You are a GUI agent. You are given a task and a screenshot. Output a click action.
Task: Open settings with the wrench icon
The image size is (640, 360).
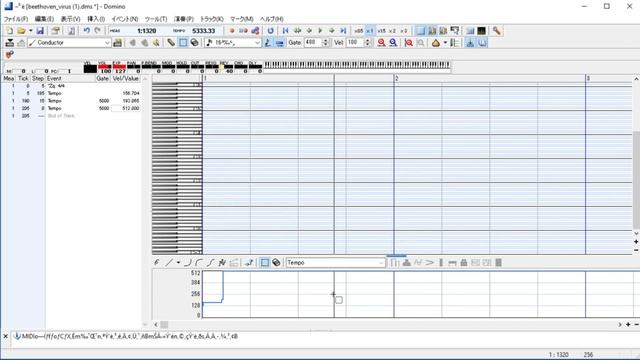pos(496,31)
